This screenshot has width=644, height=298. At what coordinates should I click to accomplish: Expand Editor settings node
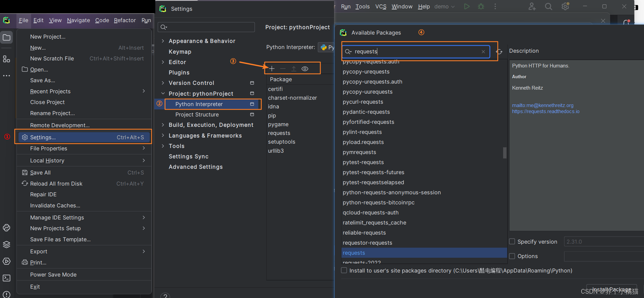(x=163, y=62)
